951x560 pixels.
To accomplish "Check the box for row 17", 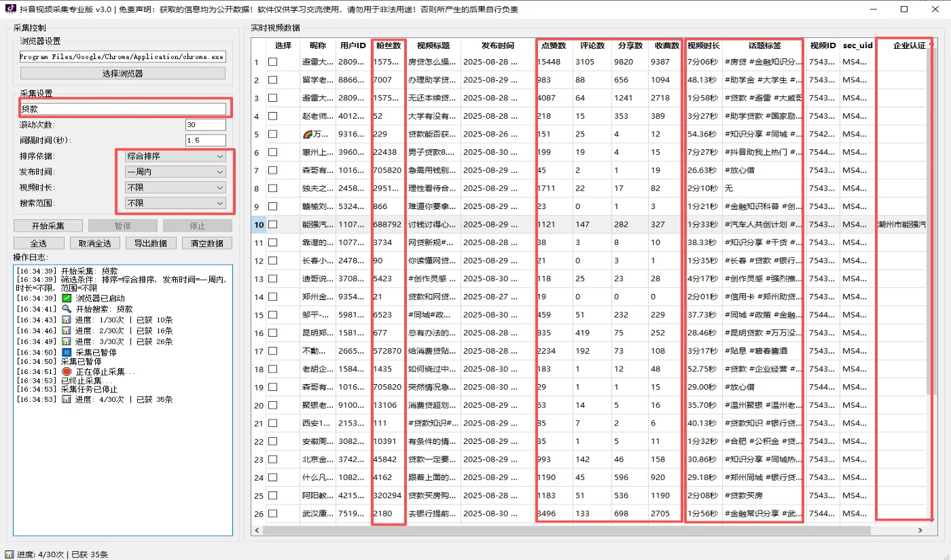I will (x=272, y=351).
